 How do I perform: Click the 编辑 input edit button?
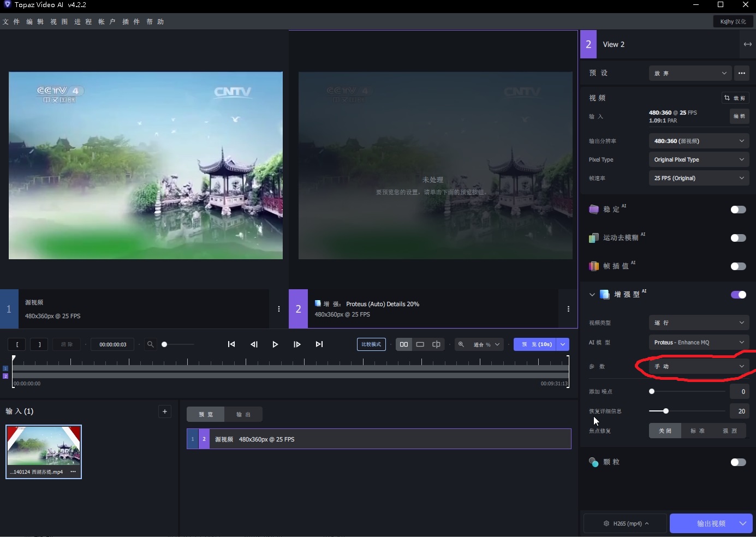(x=739, y=116)
